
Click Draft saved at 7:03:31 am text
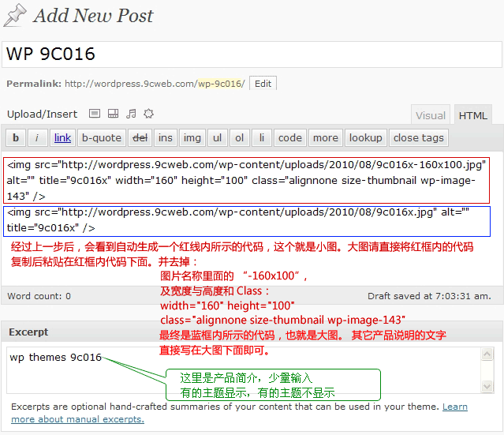(x=429, y=296)
